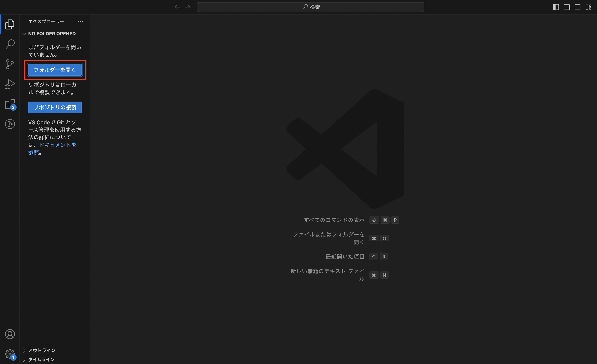Click the 最近開いた項目 text
This screenshot has height=364, width=597.
pyautogui.click(x=345, y=257)
